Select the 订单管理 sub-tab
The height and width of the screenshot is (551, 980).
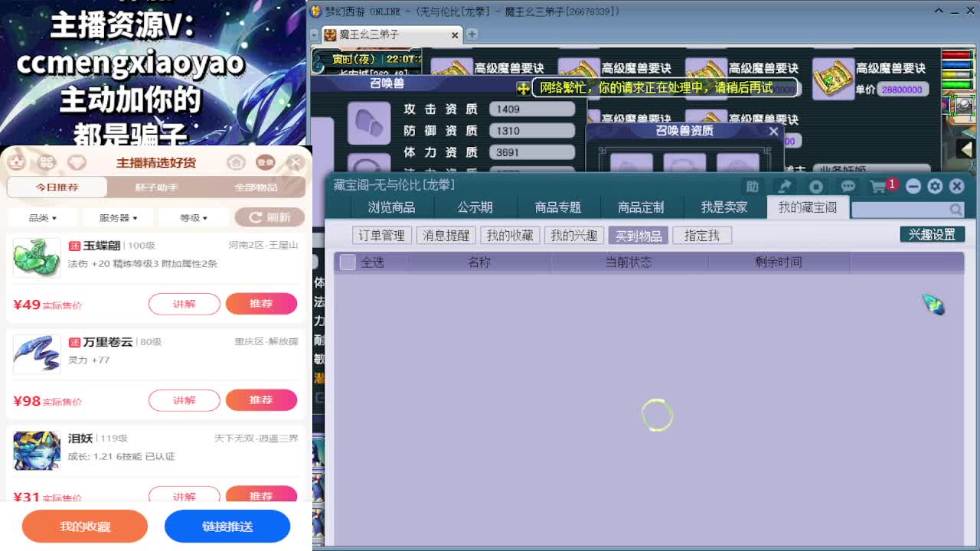[x=382, y=236]
